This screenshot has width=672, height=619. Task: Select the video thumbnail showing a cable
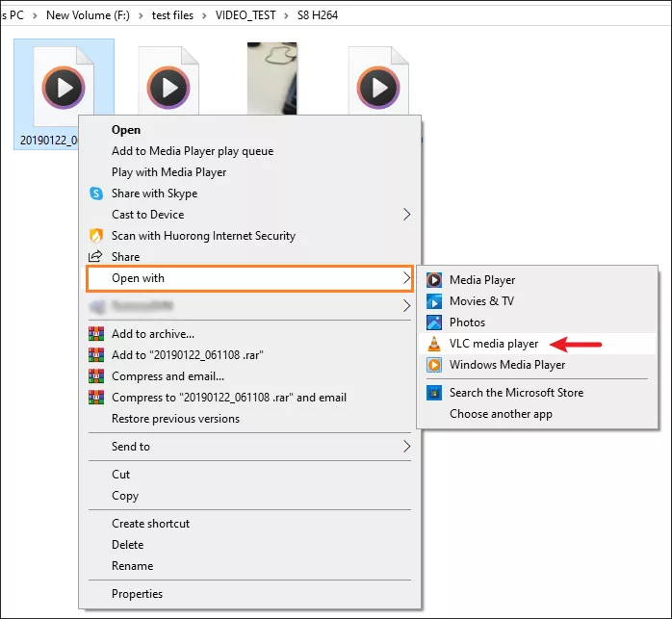point(272,78)
